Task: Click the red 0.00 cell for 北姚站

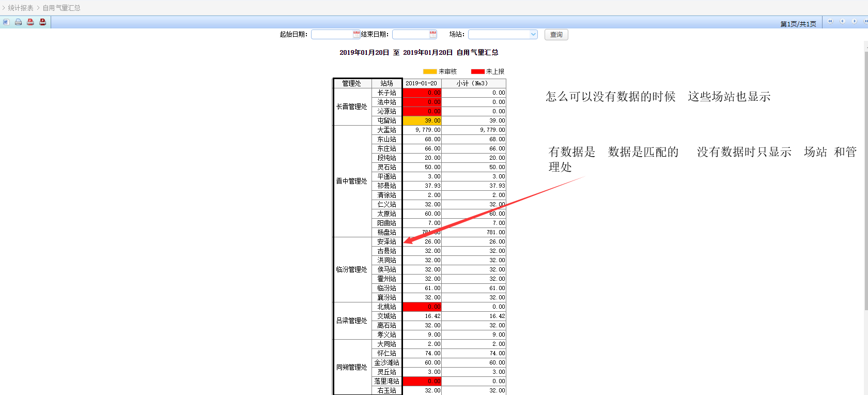Action: click(422, 307)
